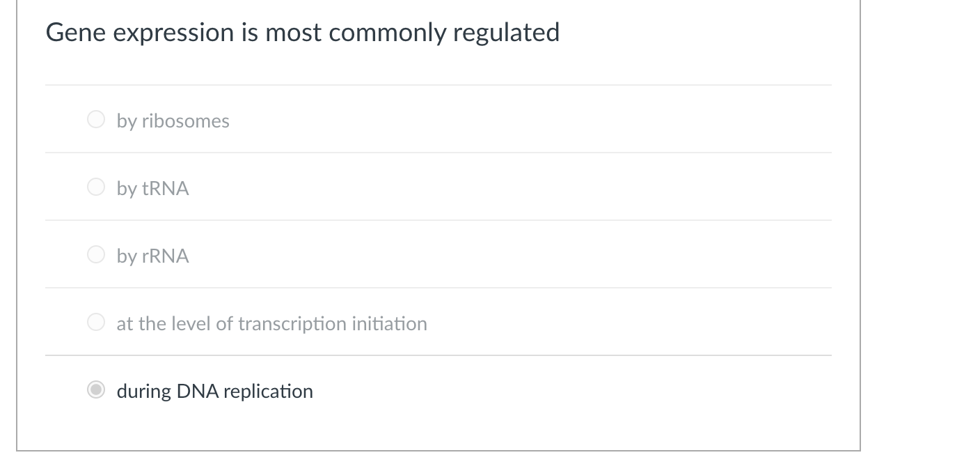Viewport: 980px width, 471px height.
Task: Click the "at the level of transcription initiation" text
Action: click(x=272, y=323)
